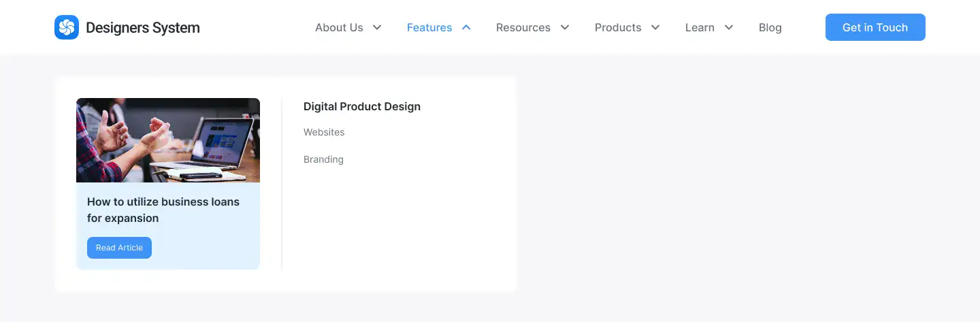Click the business loans article thumbnail image
This screenshot has height=322, width=980.
[x=168, y=140]
